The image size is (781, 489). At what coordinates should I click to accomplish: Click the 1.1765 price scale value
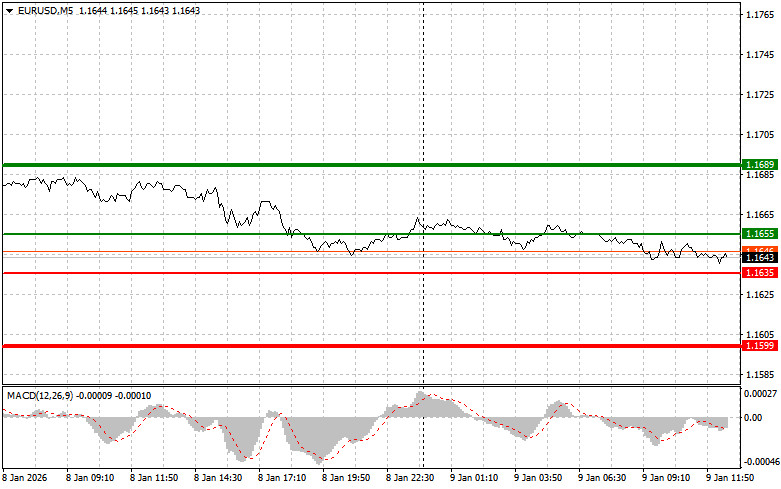click(x=760, y=14)
